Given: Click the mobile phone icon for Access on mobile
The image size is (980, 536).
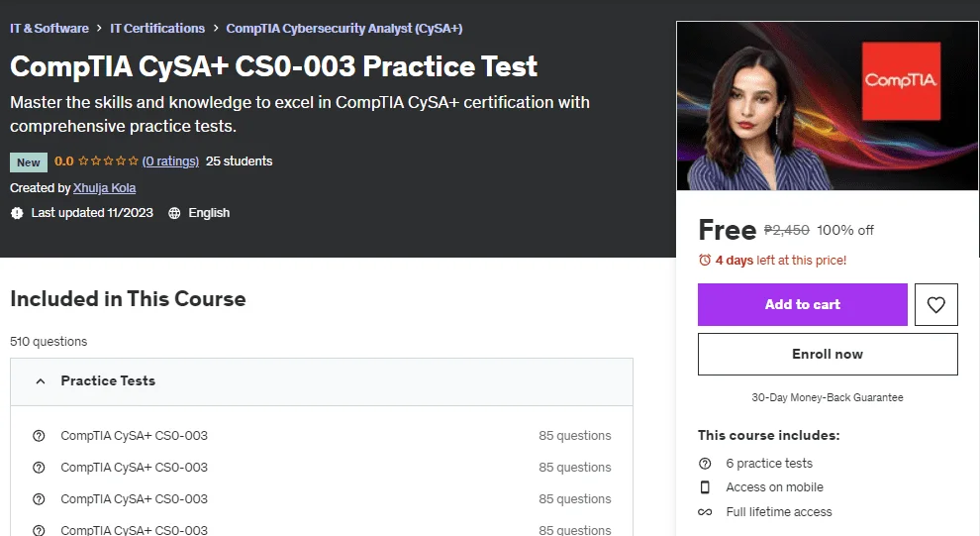Looking at the screenshot, I should click(705, 487).
